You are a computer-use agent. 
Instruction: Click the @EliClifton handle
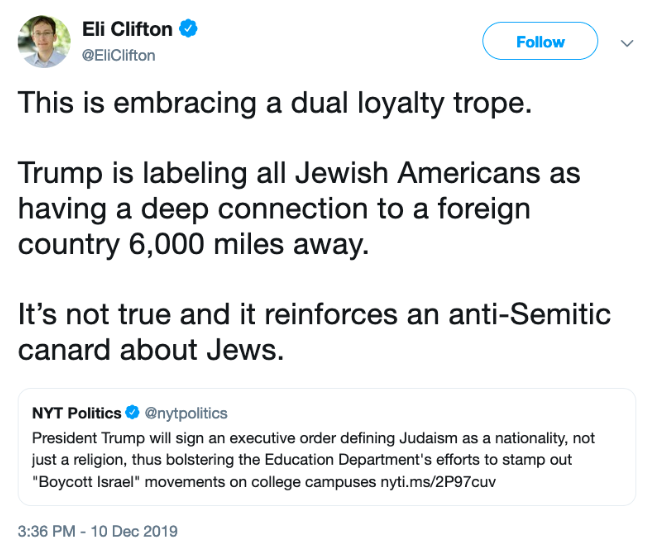(118, 55)
